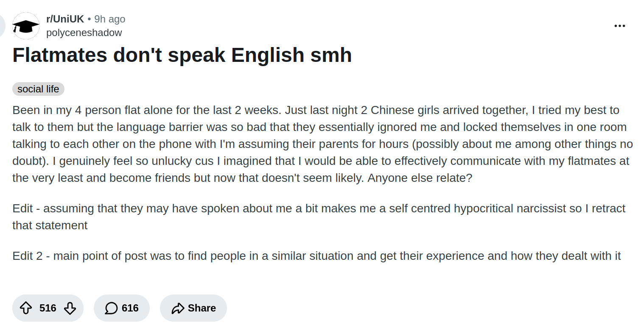Image resolution: width=644 pixels, height=331 pixels.
Task: Click "Anyone else relate?" in the post text
Action: [420, 178]
